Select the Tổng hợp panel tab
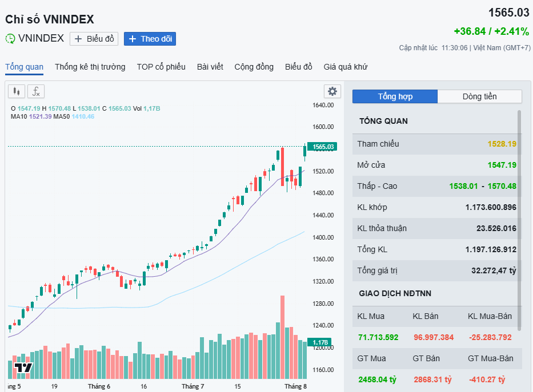533x392 pixels. (395, 96)
